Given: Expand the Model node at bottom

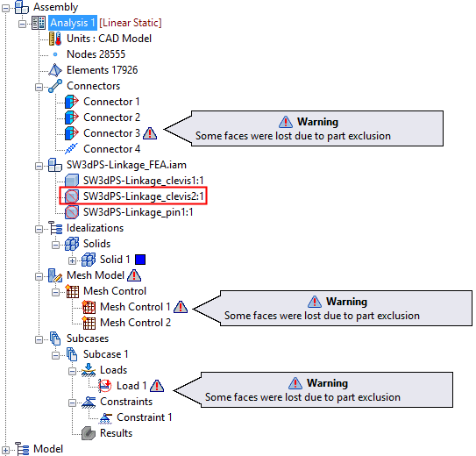Looking at the screenshot, I should tap(5, 450).
